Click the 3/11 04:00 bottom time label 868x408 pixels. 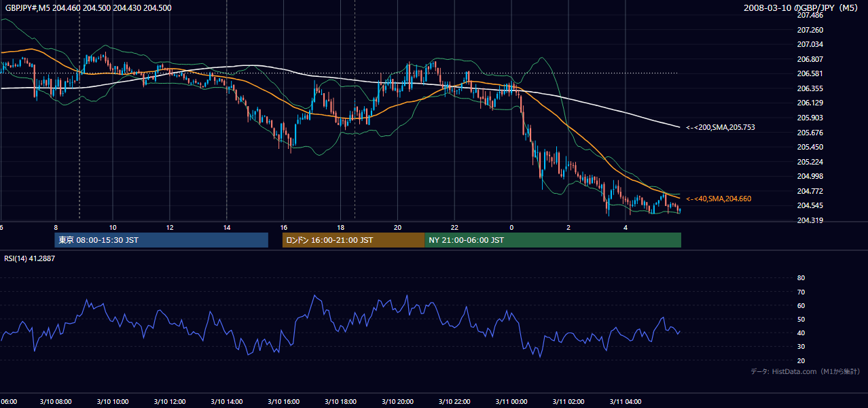pyautogui.click(x=626, y=401)
